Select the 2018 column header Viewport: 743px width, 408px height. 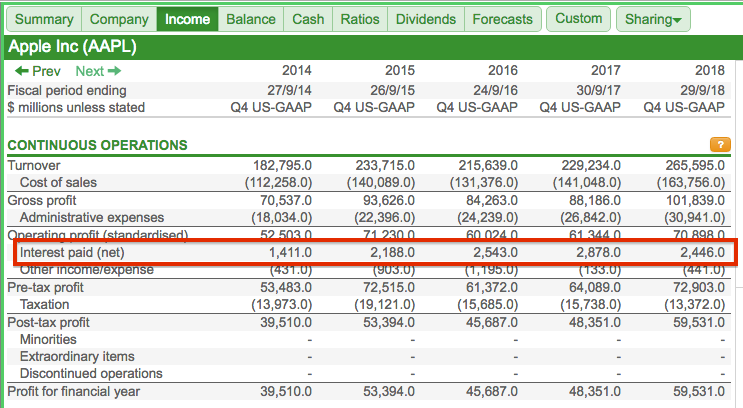(x=710, y=71)
